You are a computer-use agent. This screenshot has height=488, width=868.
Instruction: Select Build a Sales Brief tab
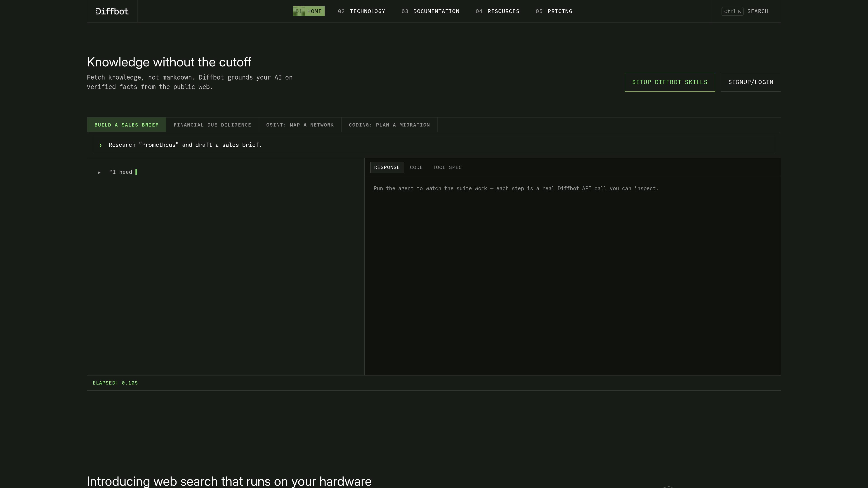point(126,125)
